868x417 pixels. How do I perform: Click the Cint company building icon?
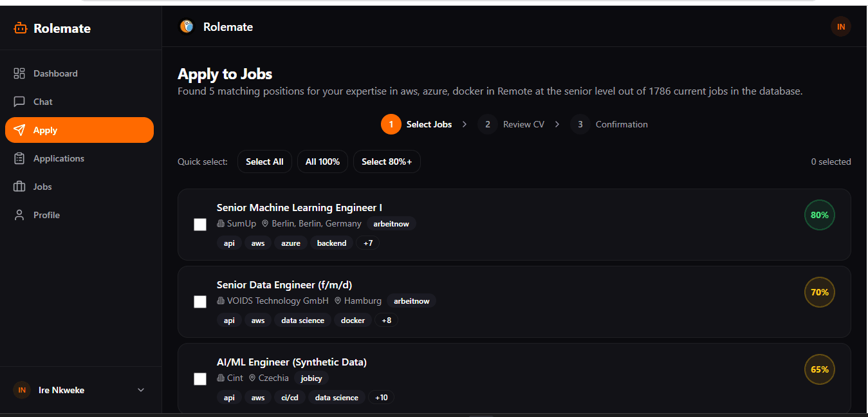point(221,378)
